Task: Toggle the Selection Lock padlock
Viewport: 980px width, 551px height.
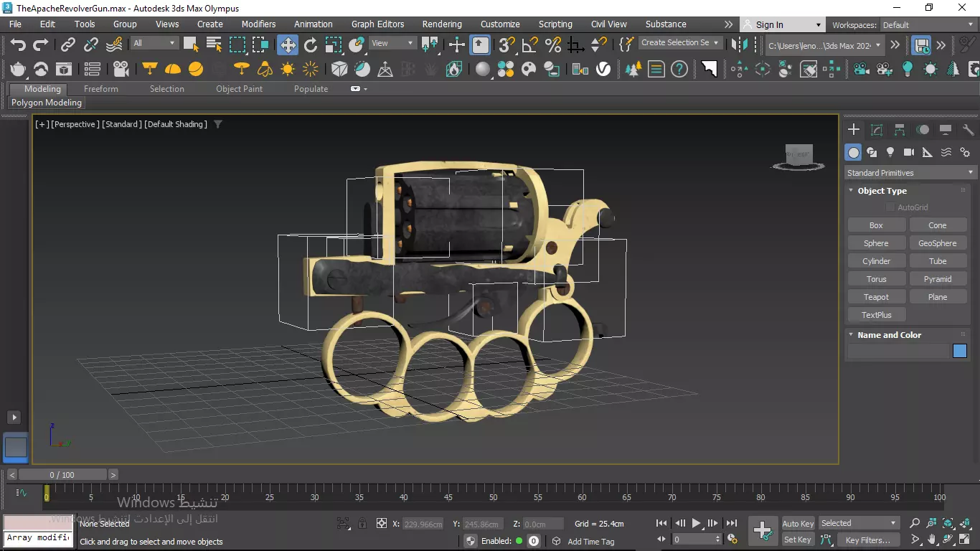Action: (x=362, y=524)
